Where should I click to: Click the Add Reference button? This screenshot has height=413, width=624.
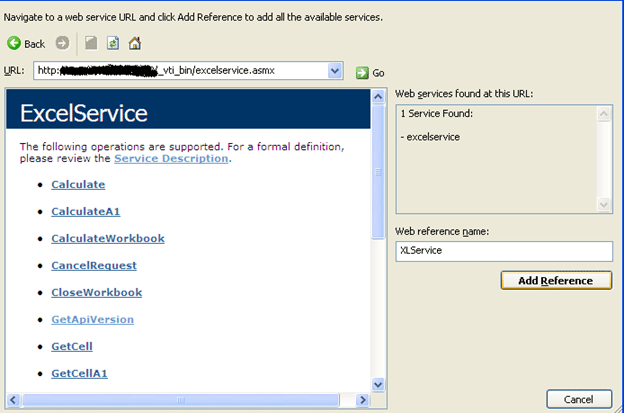tap(555, 280)
